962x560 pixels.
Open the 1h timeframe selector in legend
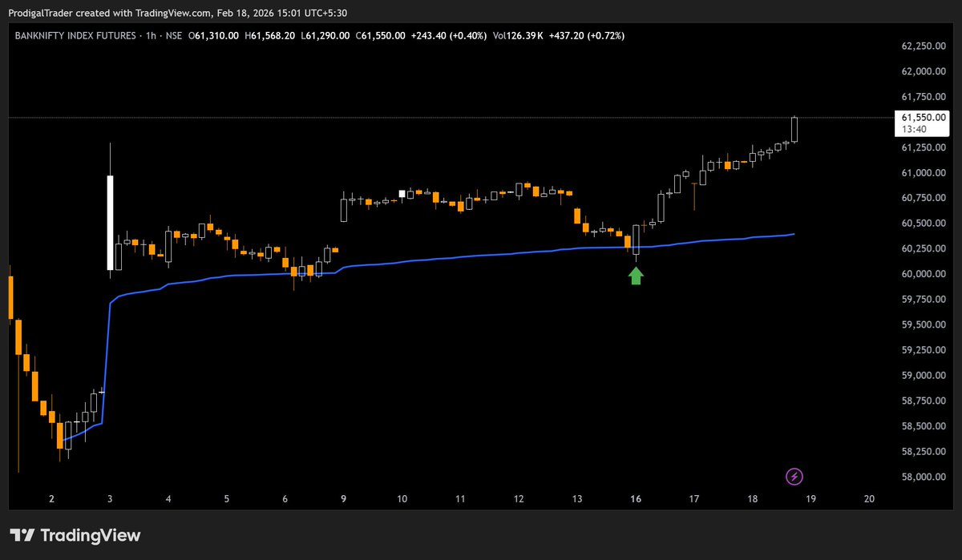[150, 35]
